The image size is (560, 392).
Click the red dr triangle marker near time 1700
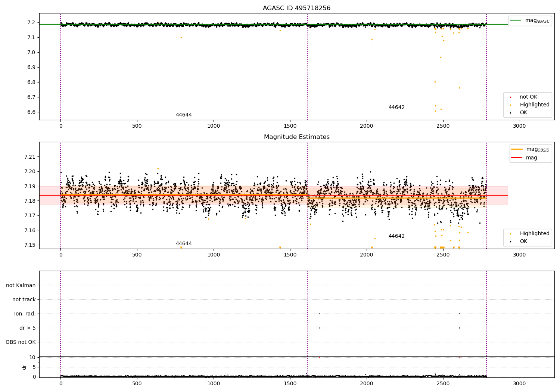[x=320, y=358]
